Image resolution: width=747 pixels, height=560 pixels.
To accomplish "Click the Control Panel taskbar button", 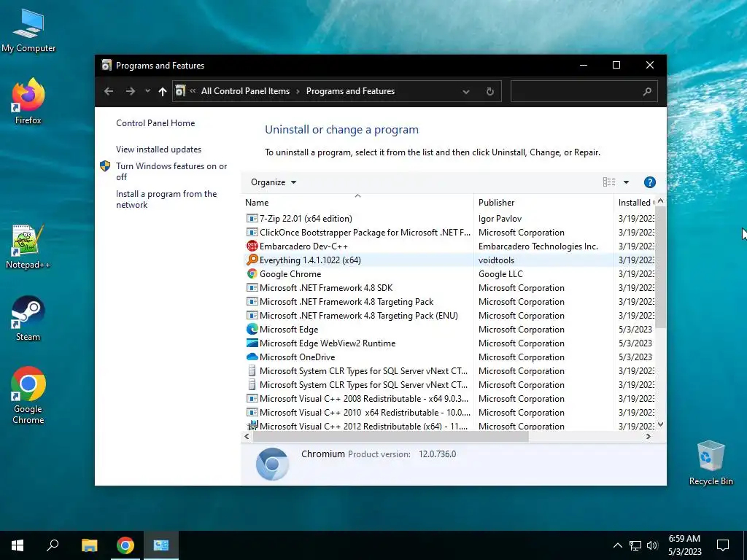I will 161,545.
